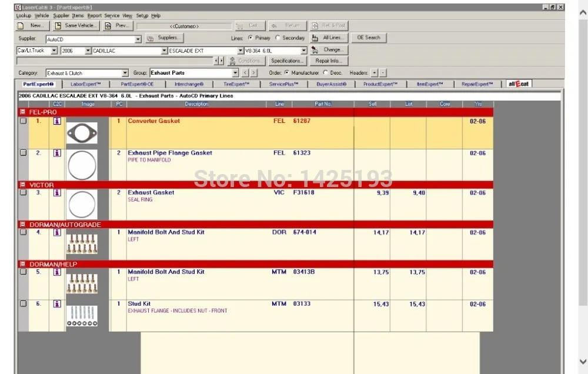Click the Exhaust Pipe Flange Gasket thumbnail
Screen dimensions: 588x374
click(x=82, y=165)
